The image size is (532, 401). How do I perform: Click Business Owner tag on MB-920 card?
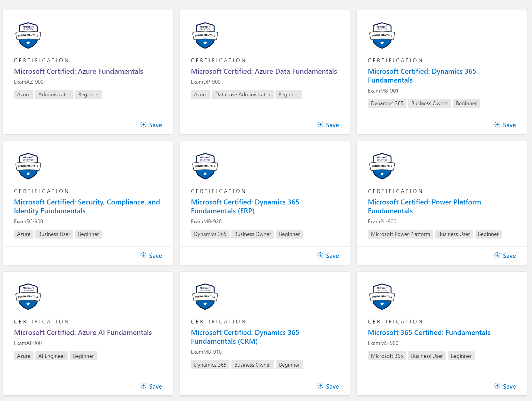tap(253, 234)
